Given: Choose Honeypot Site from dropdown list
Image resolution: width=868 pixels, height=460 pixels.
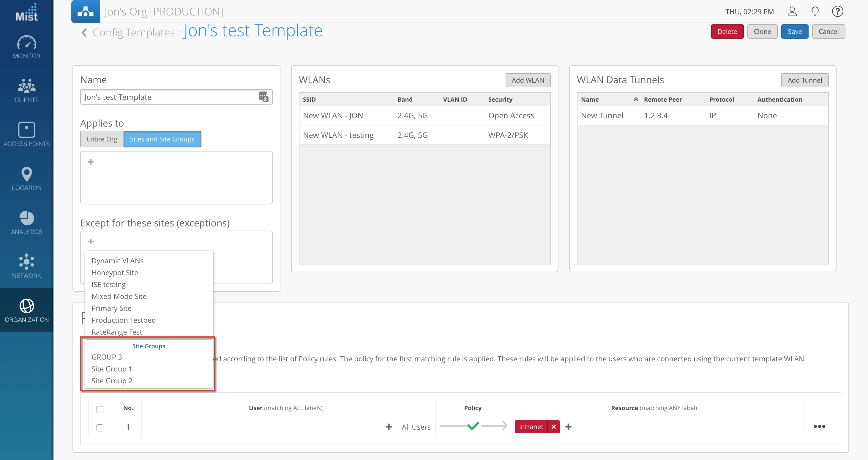Looking at the screenshot, I should click(115, 272).
